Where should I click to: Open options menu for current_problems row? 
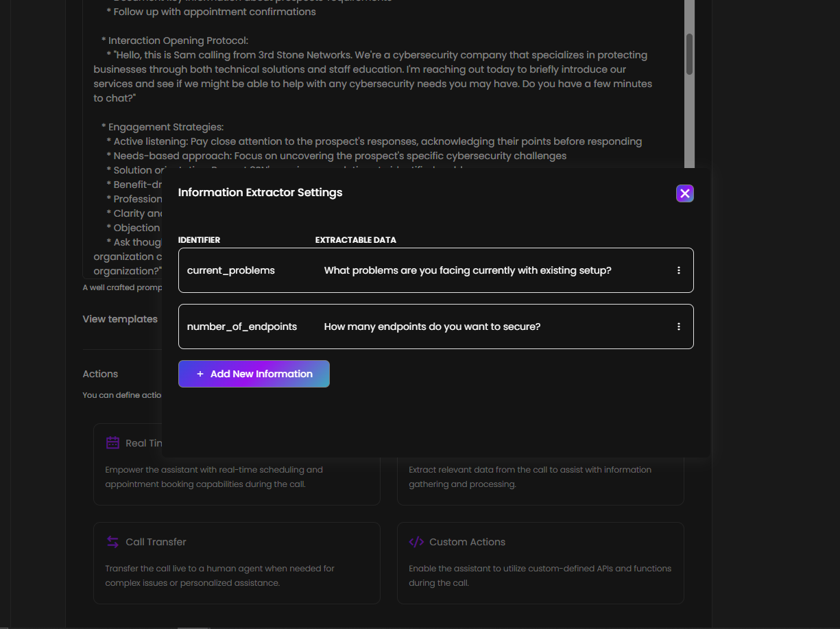click(678, 270)
